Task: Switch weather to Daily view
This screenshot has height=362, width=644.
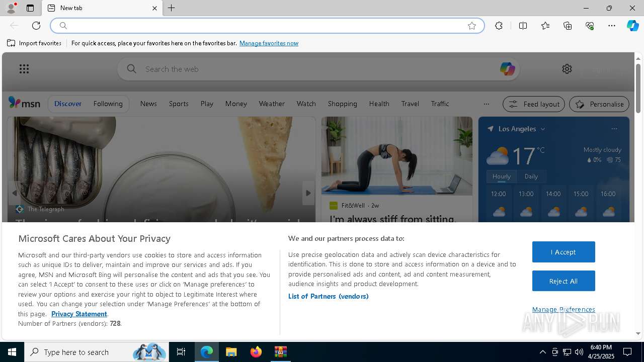Action: pyautogui.click(x=531, y=176)
